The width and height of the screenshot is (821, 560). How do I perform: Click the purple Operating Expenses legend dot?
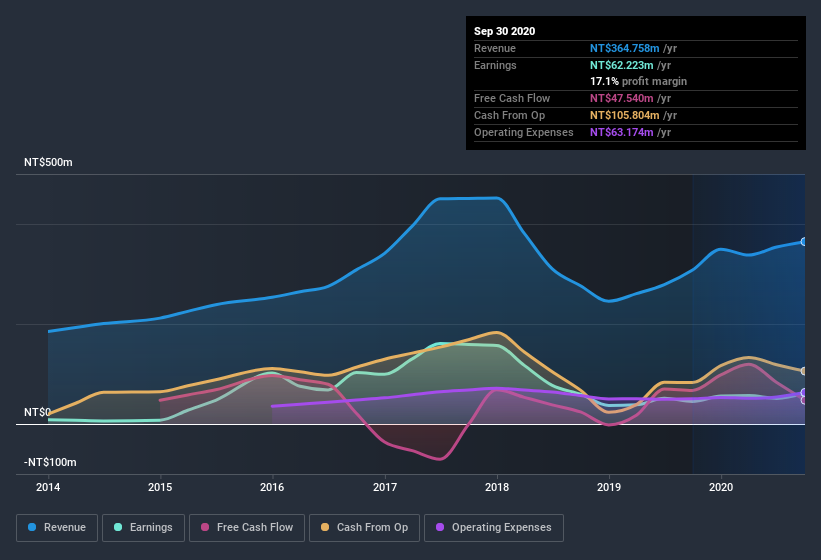click(x=438, y=527)
